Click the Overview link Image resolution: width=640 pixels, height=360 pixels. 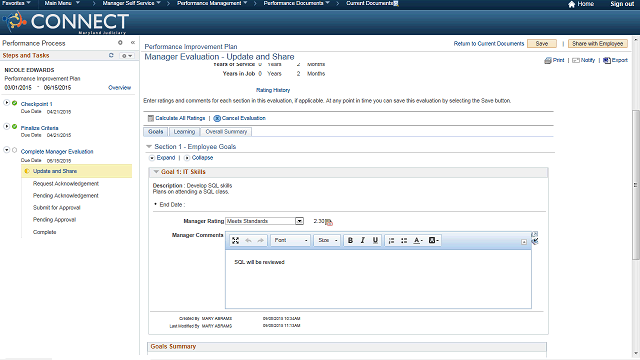pos(120,88)
